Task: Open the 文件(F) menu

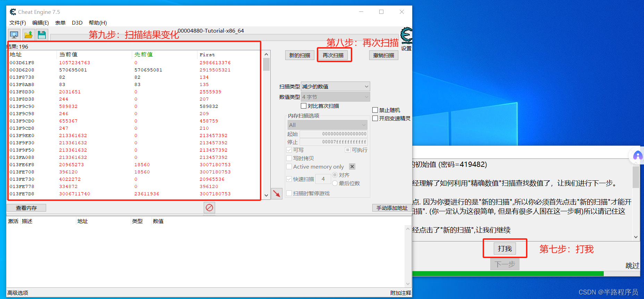Action: click(x=18, y=23)
